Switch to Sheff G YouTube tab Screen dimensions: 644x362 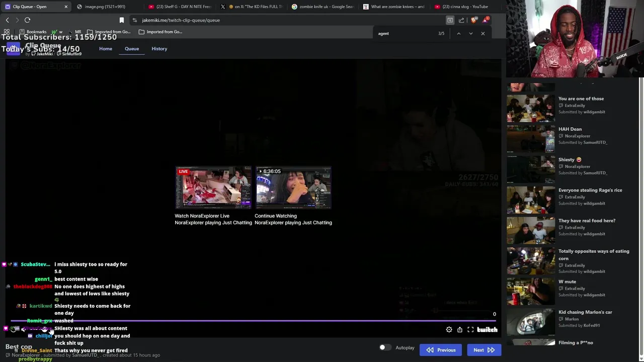point(181,7)
